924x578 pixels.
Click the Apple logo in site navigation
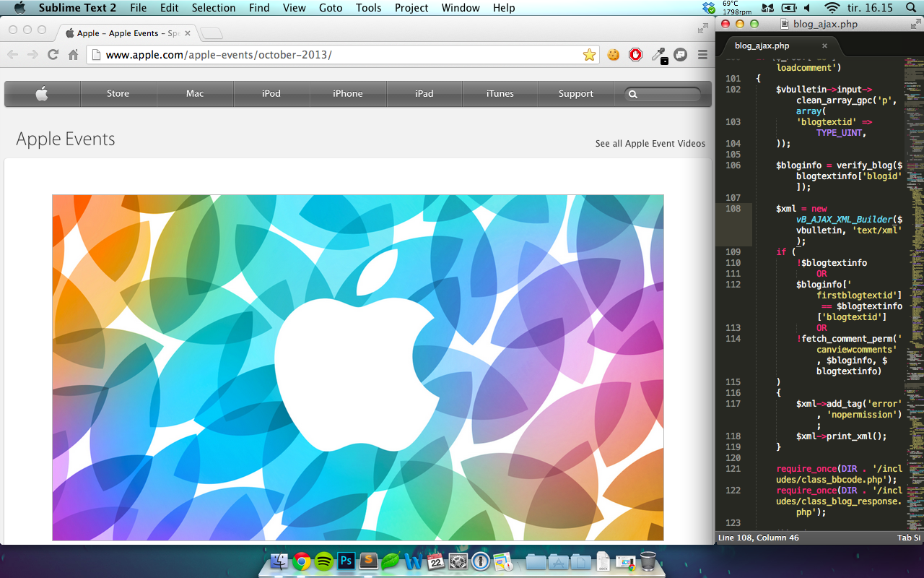[x=42, y=93]
